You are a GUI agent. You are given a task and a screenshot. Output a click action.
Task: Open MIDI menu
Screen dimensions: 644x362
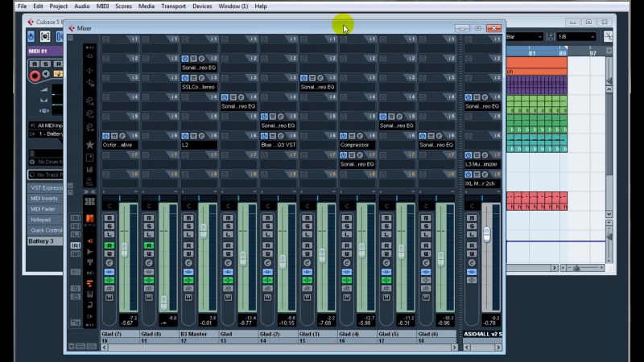coord(102,6)
